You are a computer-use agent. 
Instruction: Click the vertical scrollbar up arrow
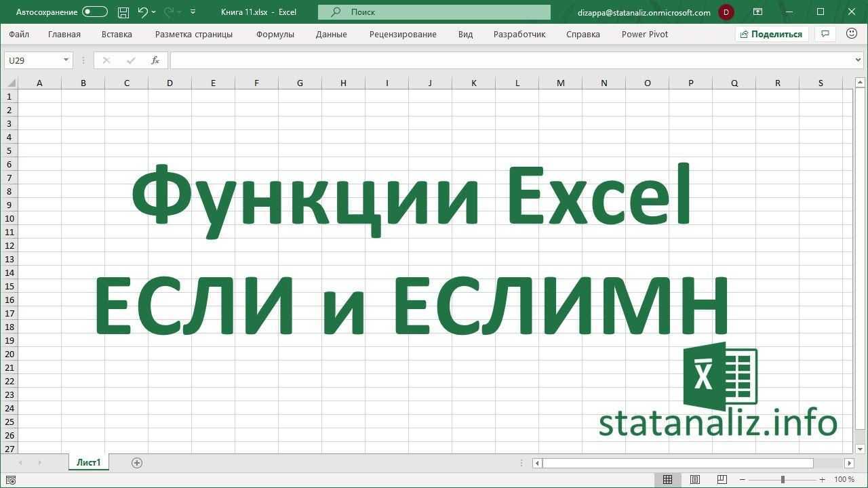pyautogui.click(x=860, y=83)
